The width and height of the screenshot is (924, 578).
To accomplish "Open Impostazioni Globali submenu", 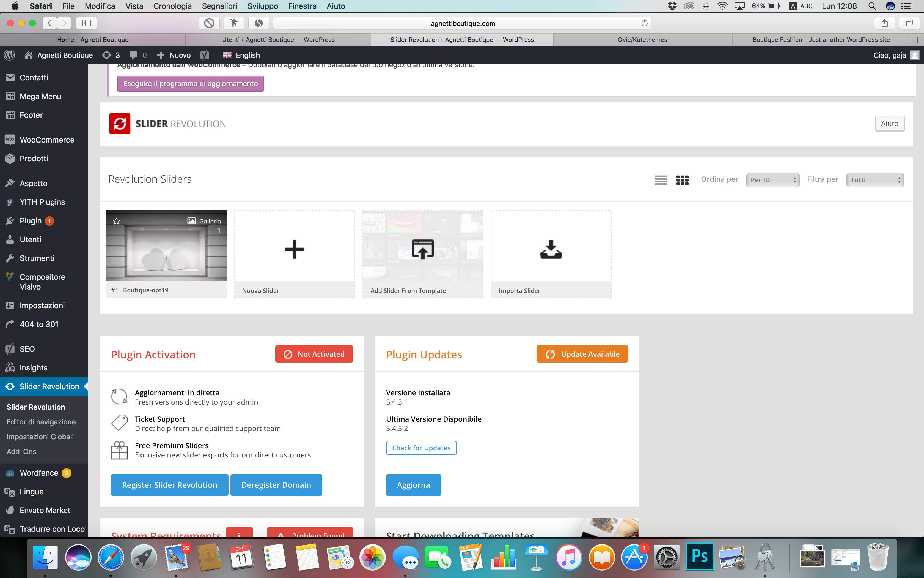I will 40,437.
